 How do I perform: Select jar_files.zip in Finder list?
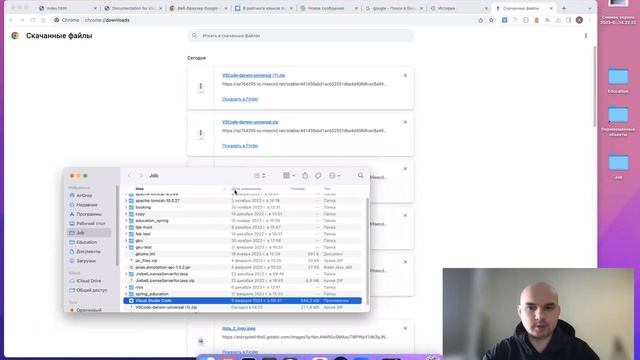(x=242, y=260)
